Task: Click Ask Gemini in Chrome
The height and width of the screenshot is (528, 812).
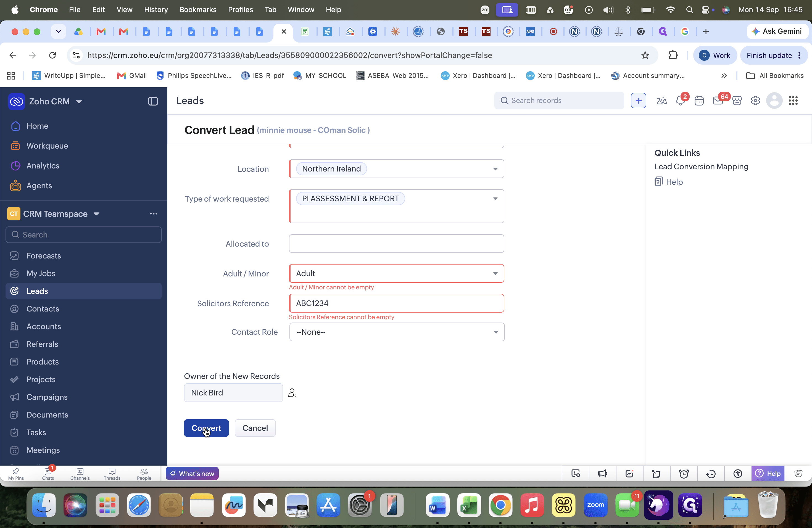Action: coord(777,31)
